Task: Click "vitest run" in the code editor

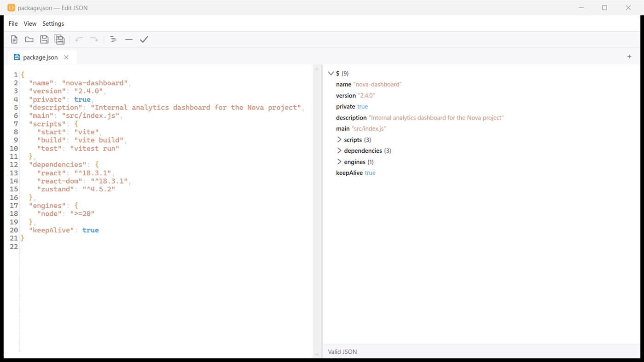Action: [95, 149]
